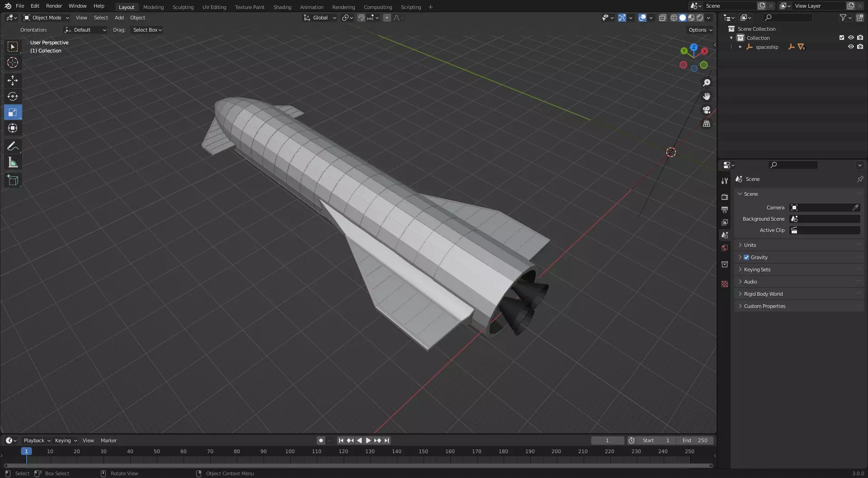The height and width of the screenshot is (478, 868).
Task: Open the Render menu
Action: 54,6
